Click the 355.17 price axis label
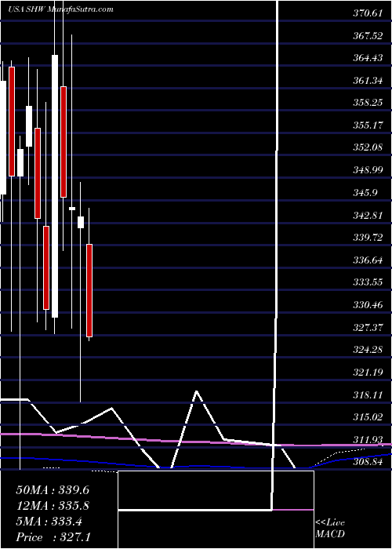Screen dimensions: 392x549 point(368,125)
